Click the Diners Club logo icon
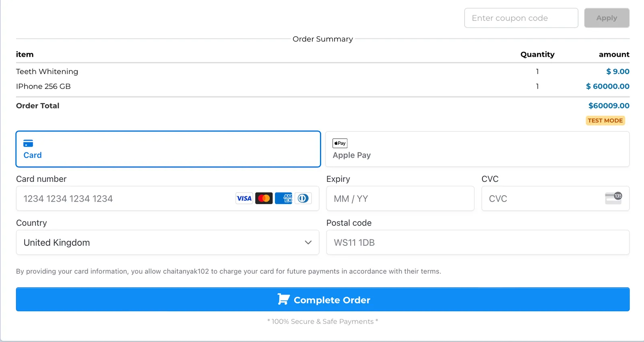The image size is (644, 342). coord(303,198)
